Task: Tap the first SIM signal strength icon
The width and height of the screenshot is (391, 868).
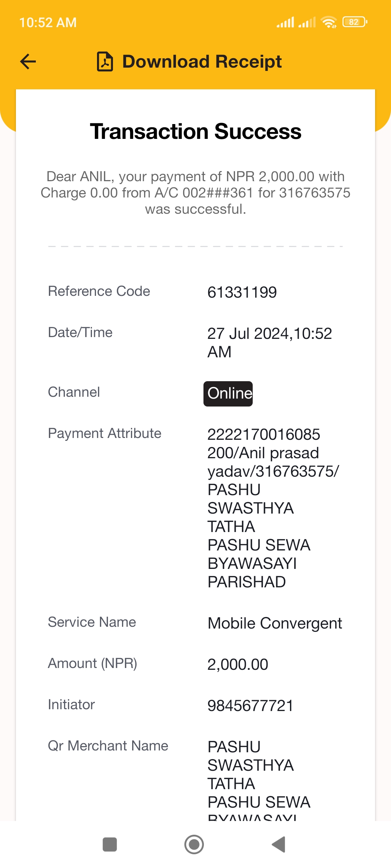Action: [285, 22]
